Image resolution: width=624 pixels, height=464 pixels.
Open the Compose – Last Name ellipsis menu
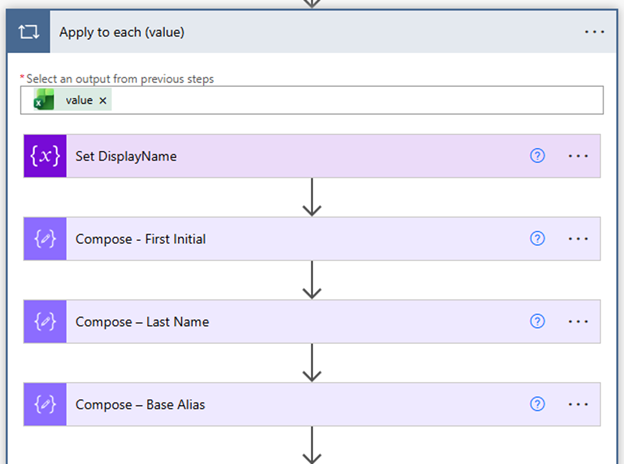578,322
